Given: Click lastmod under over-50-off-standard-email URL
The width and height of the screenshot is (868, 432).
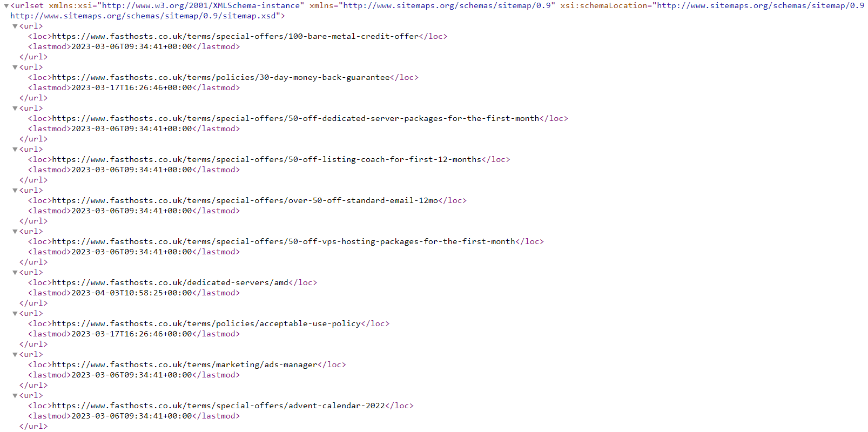Looking at the screenshot, I should (132, 211).
